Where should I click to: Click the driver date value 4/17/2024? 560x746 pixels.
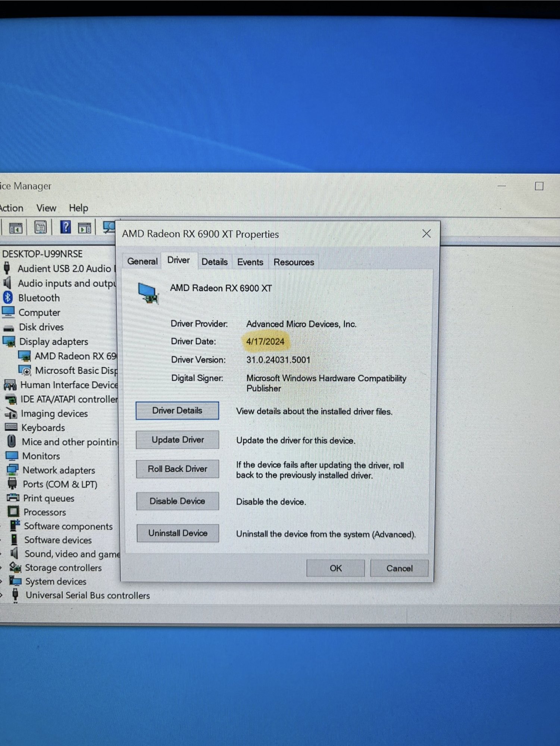coord(265,341)
